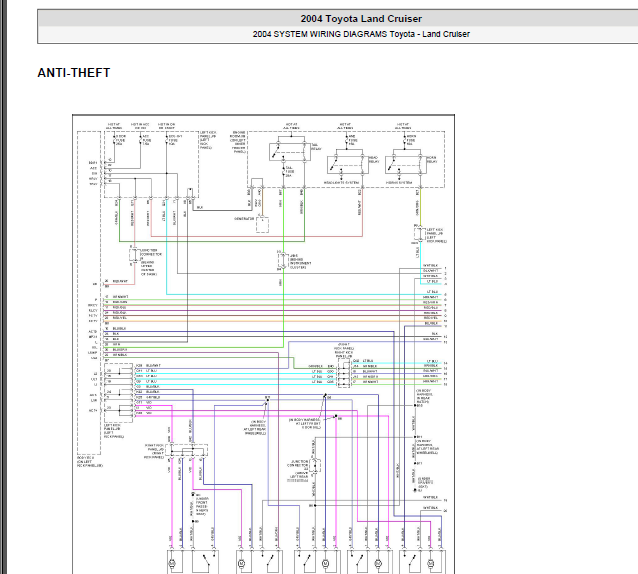The image size is (638, 574).
Task: Click the HORN SYSTEM label under horn relay
Action: pyautogui.click(x=399, y=183)
